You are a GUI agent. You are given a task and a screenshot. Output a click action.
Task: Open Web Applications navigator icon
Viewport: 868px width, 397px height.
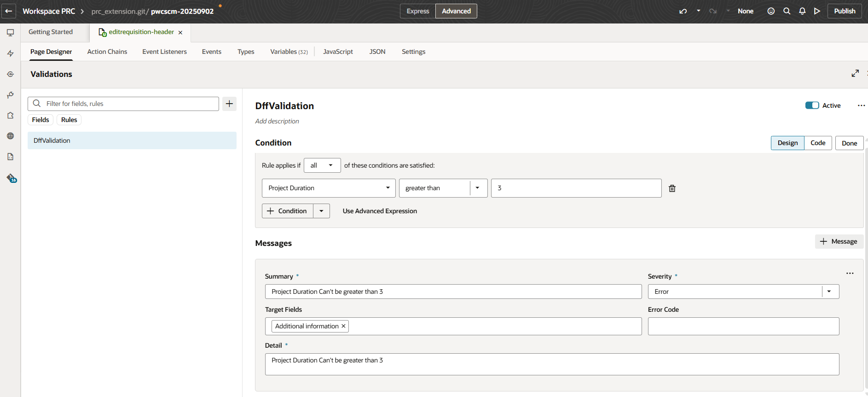tap(10, 33)
